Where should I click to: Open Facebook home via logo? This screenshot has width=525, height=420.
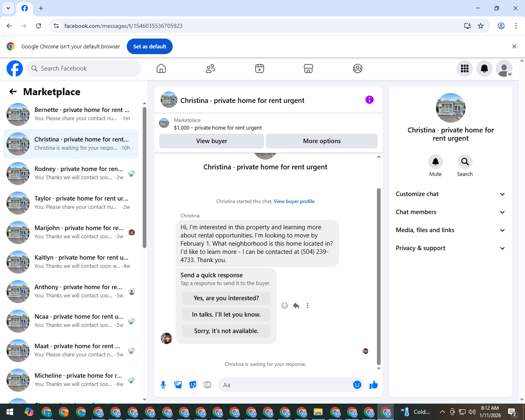[15, 68]
